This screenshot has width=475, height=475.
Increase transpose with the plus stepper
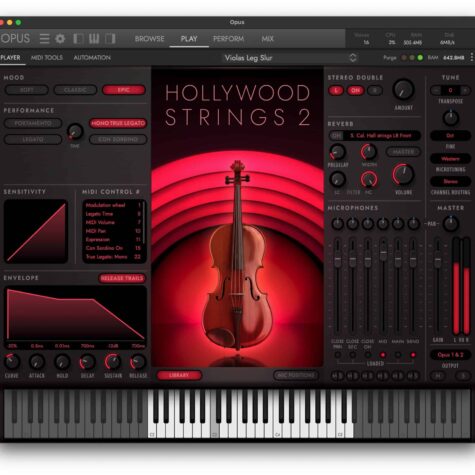click(x=465, y=90)
